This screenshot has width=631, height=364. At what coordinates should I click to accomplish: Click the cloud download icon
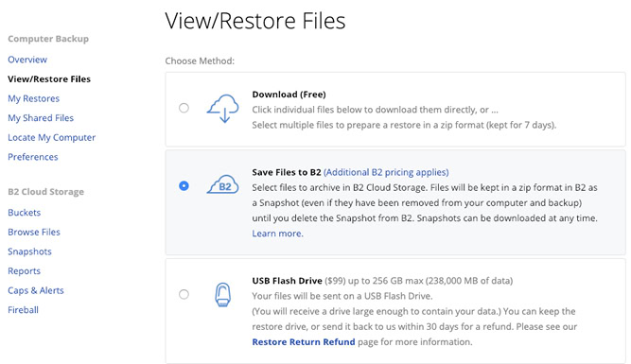click(x=222, y=108)
